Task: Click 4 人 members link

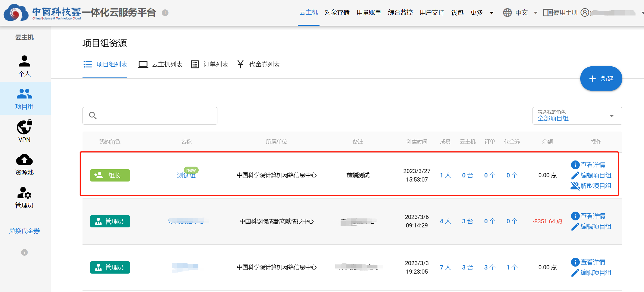Action: pos(445,221)
